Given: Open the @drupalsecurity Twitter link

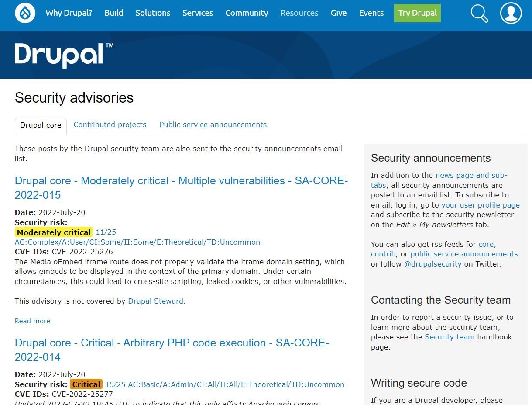Looking at the screenshot, I should coord(433,264).
